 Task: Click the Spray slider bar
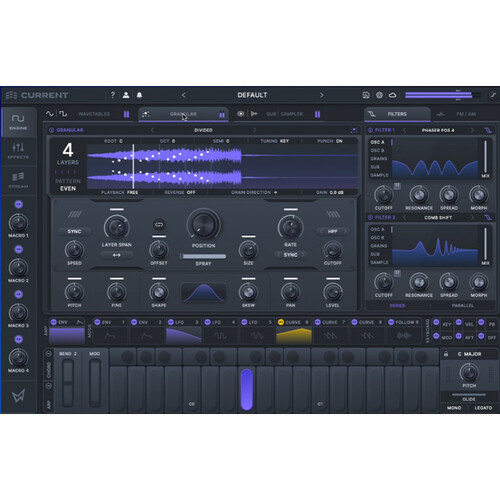click(x=203, y=256)
